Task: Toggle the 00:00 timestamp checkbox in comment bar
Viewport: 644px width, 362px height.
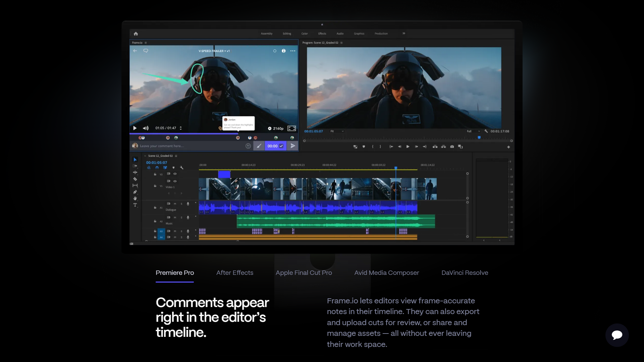Action: [281, 146]
